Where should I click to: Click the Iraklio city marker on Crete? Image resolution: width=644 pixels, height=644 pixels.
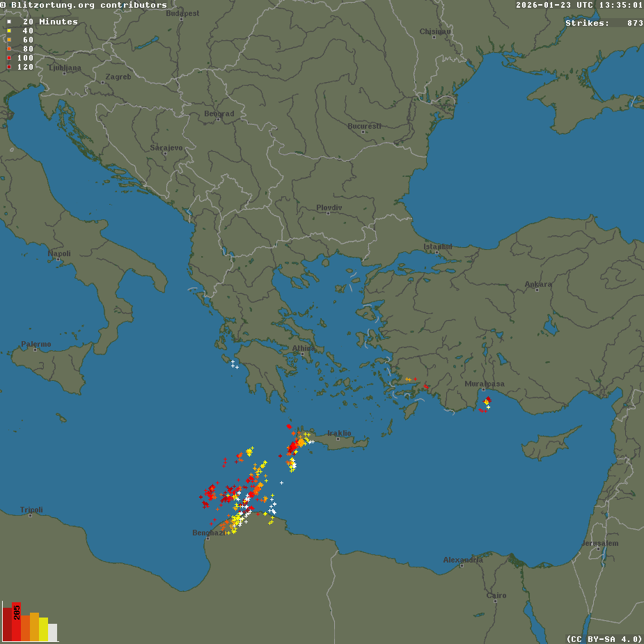click(x=339, y=438)
